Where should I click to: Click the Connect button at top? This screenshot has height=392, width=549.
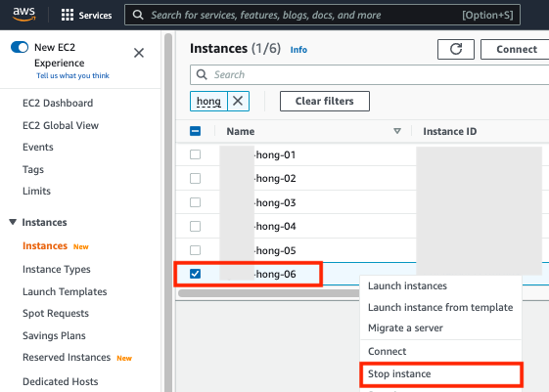517,49
